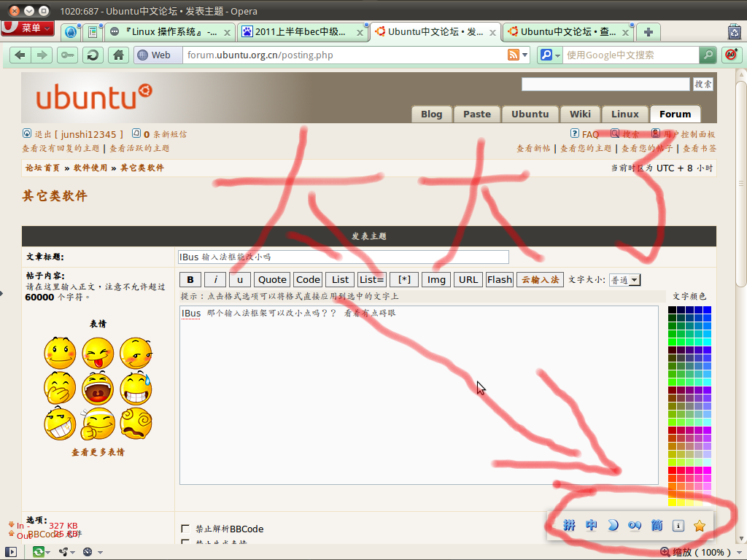The width and height of the screenshot is (747, 560).
Task: Click 查看没有回复的主题 link
Action: [61, 149]
